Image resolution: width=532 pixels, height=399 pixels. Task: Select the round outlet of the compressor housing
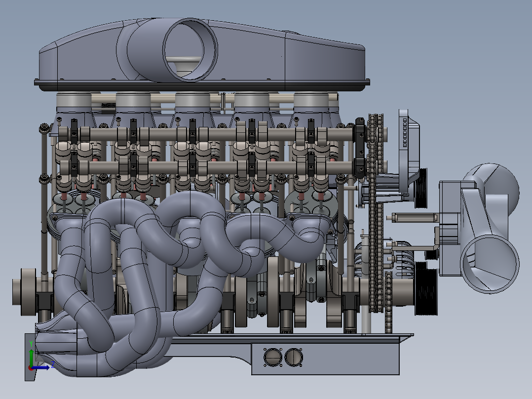[490, 264]
